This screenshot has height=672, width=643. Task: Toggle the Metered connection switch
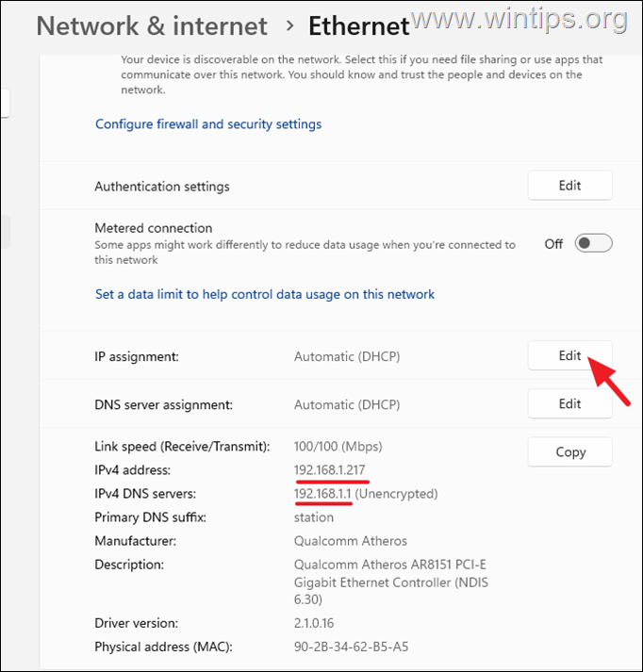tap(593, 243)
